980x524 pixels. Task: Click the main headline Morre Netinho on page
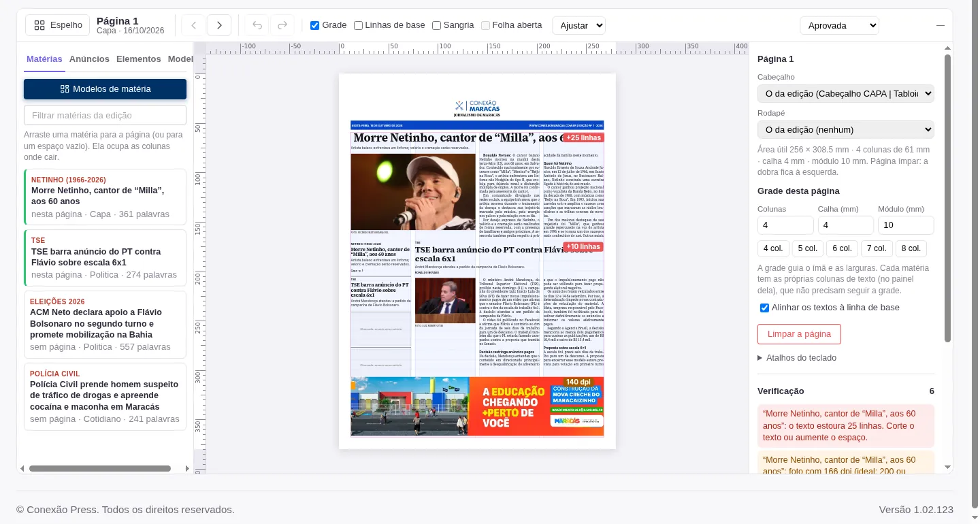click(457, 138)
